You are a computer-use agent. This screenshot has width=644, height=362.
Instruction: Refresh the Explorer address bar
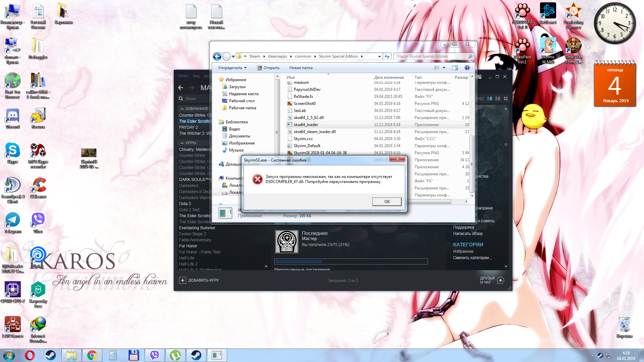point(387,56)
